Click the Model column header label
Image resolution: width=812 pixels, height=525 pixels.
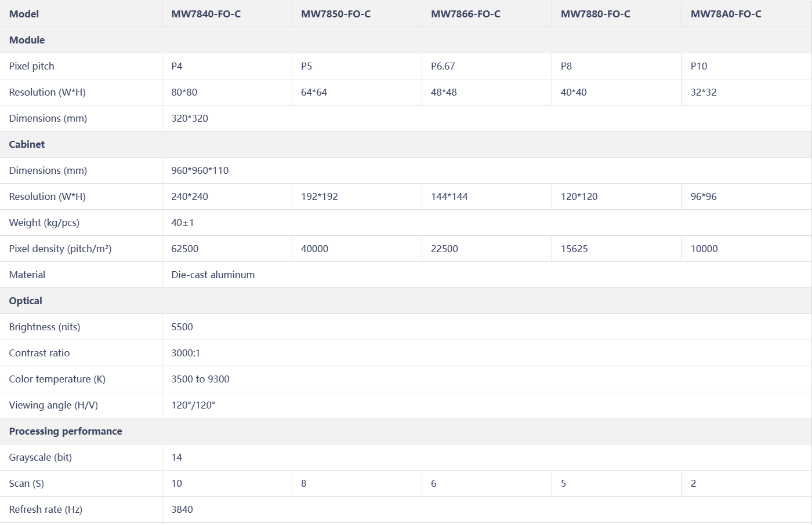click(x=24, y=14)
